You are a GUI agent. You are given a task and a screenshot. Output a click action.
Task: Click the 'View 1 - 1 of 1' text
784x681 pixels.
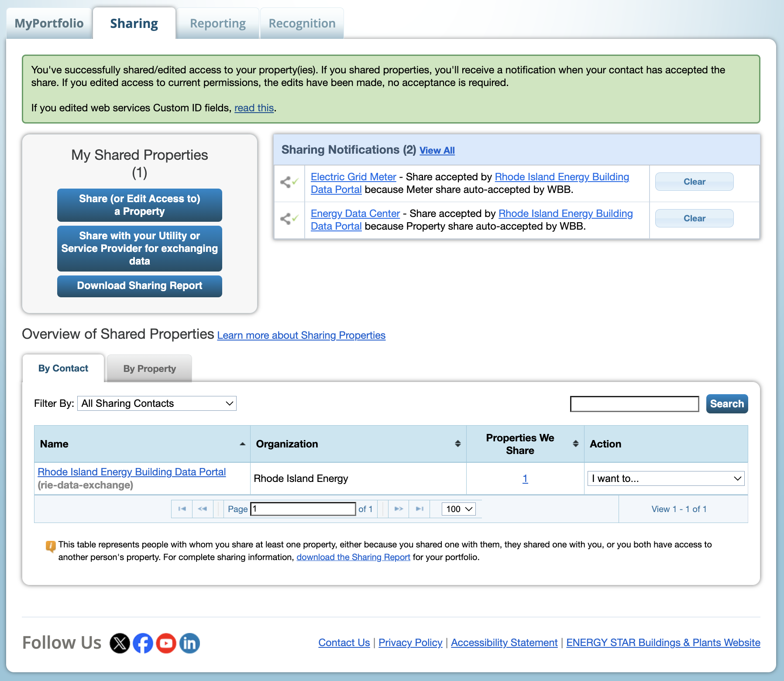click(x=679, y=509)
